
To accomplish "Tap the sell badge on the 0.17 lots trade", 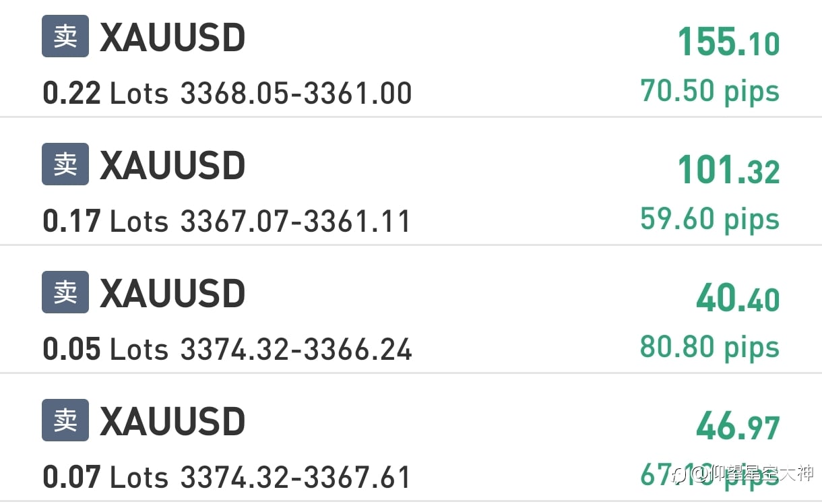I will point(65,164).
